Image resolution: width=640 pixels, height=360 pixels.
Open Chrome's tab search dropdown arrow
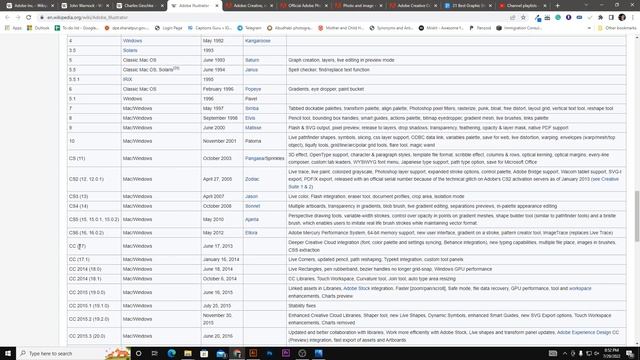point(586,6)
